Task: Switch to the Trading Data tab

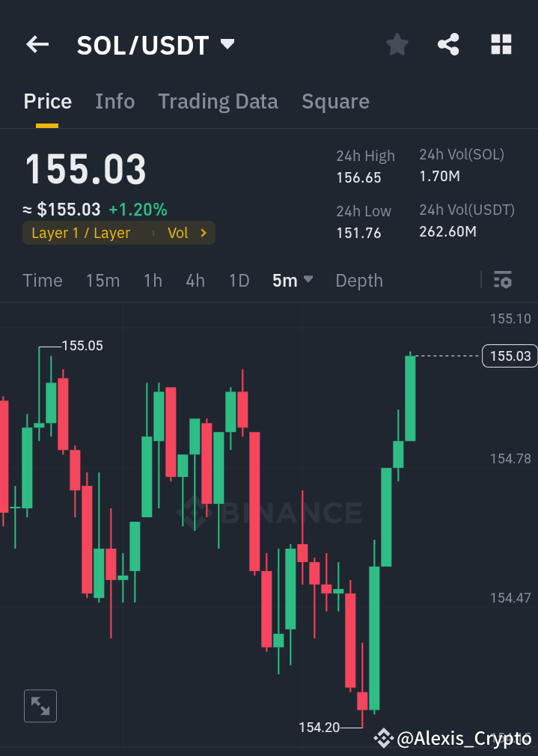Action: point(218,101)
